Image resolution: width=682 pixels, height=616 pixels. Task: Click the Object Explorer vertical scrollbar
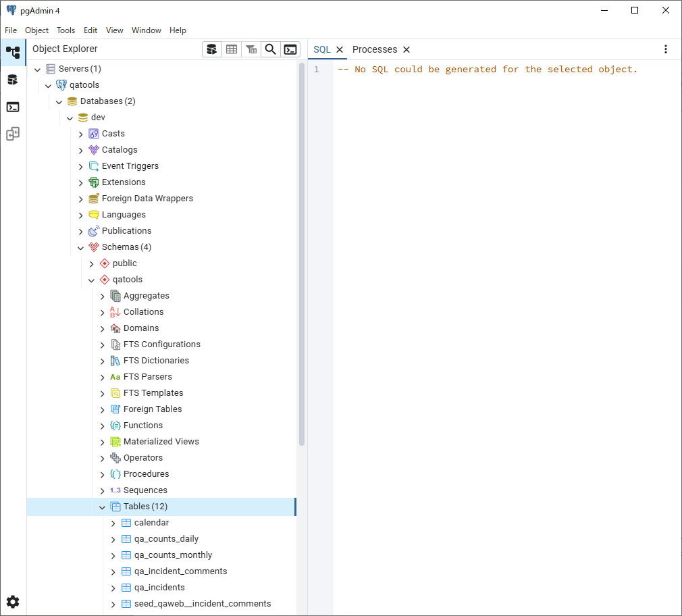click(301, 255)
